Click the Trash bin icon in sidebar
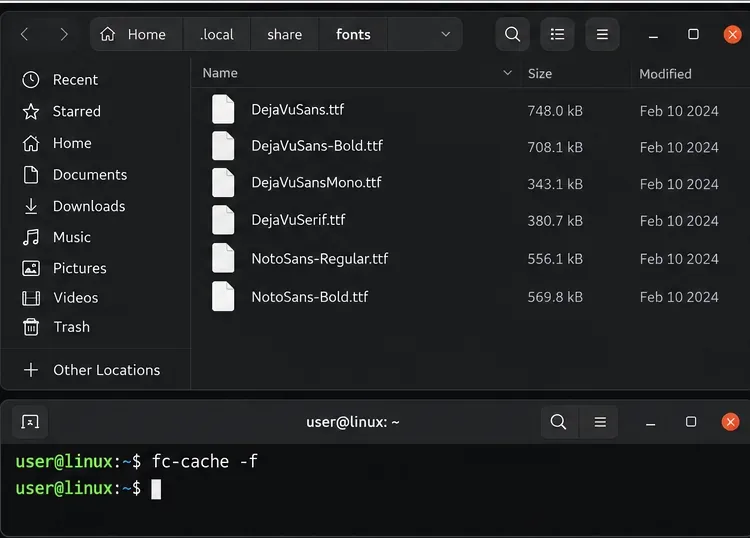750x538 pixels. click(31, 327)
